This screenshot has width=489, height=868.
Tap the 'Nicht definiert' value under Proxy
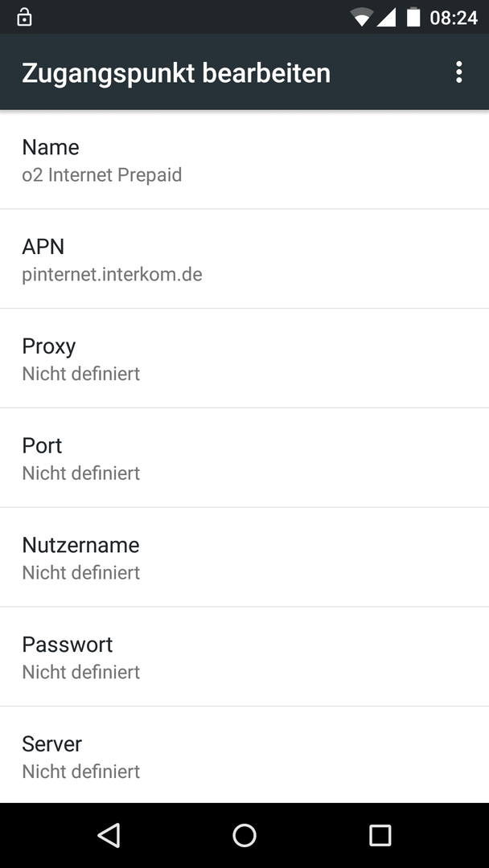click(x=81, y=374)
